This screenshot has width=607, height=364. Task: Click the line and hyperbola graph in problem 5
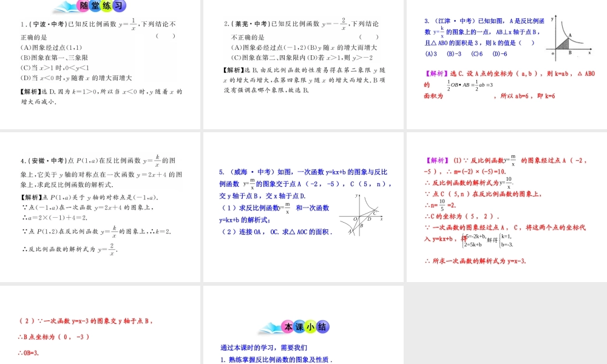click(362, 214)
